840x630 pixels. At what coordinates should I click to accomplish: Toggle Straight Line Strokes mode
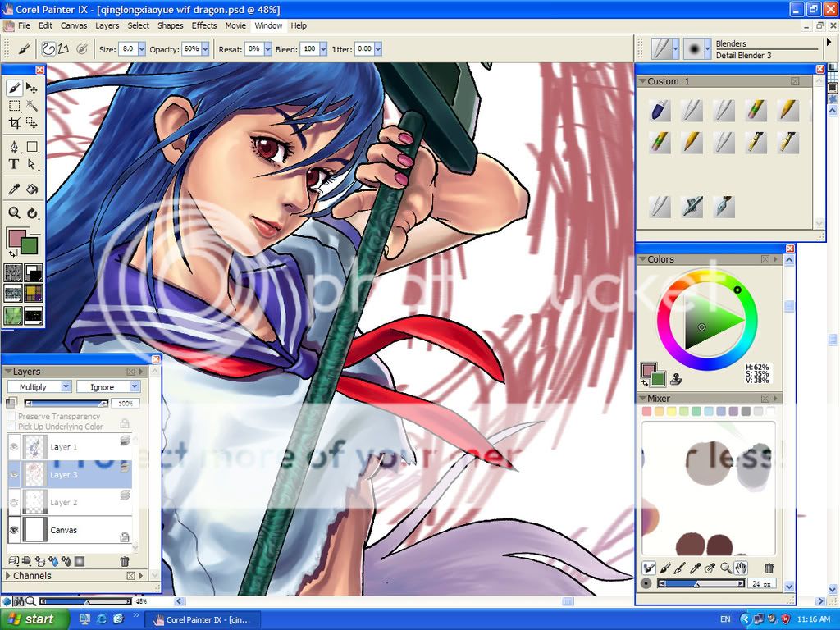pyautogui.click(x=64, y=48)
